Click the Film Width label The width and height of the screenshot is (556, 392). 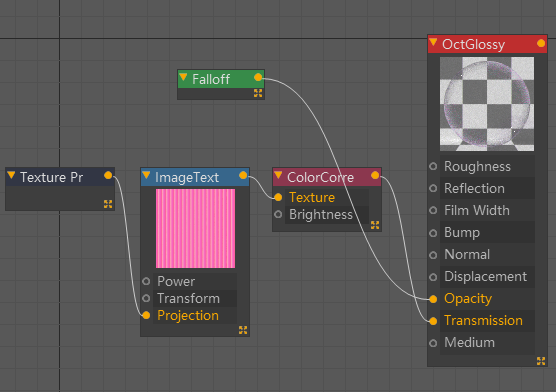[477, 210]
